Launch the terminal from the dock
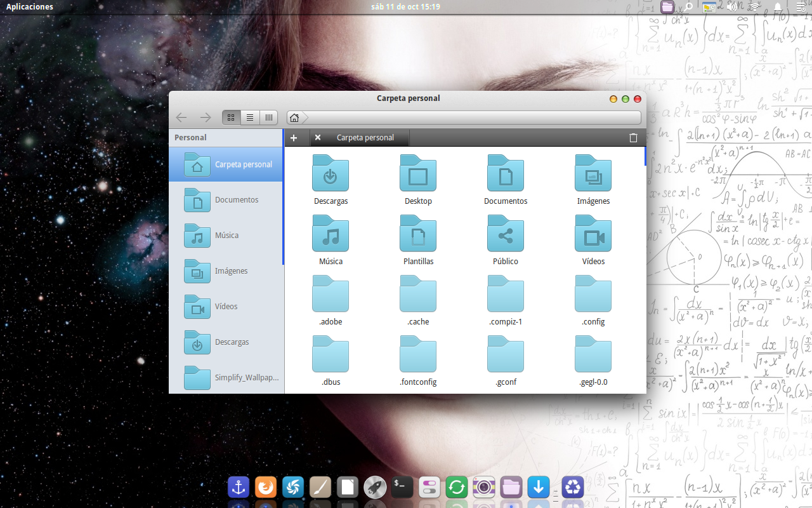Screen dimensions: 812x508 point(402,487)
